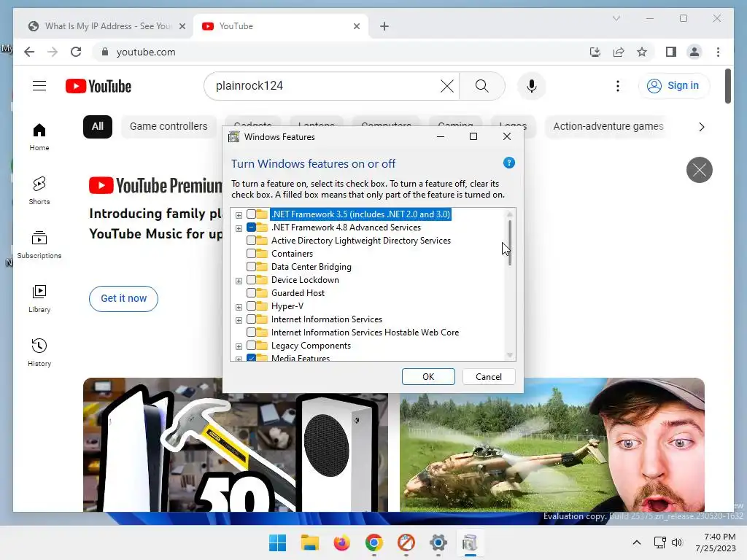Click the install app icon in address bar

coord(595,52)
